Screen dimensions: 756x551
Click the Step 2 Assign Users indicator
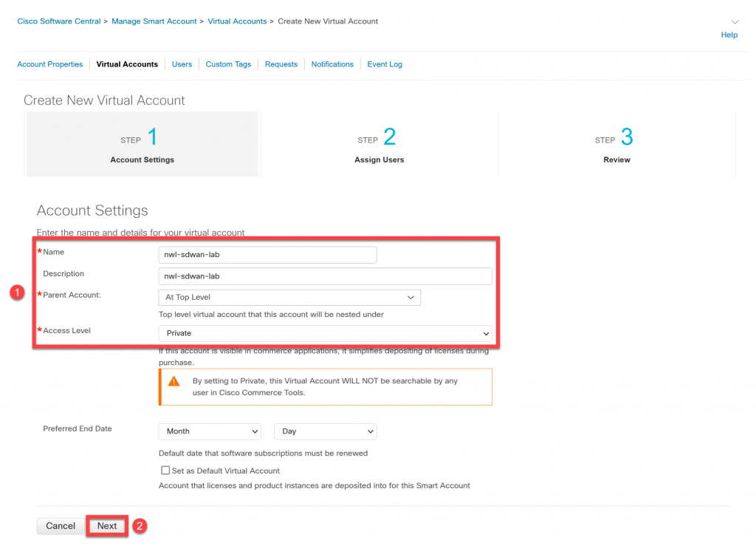click(379, 144)
